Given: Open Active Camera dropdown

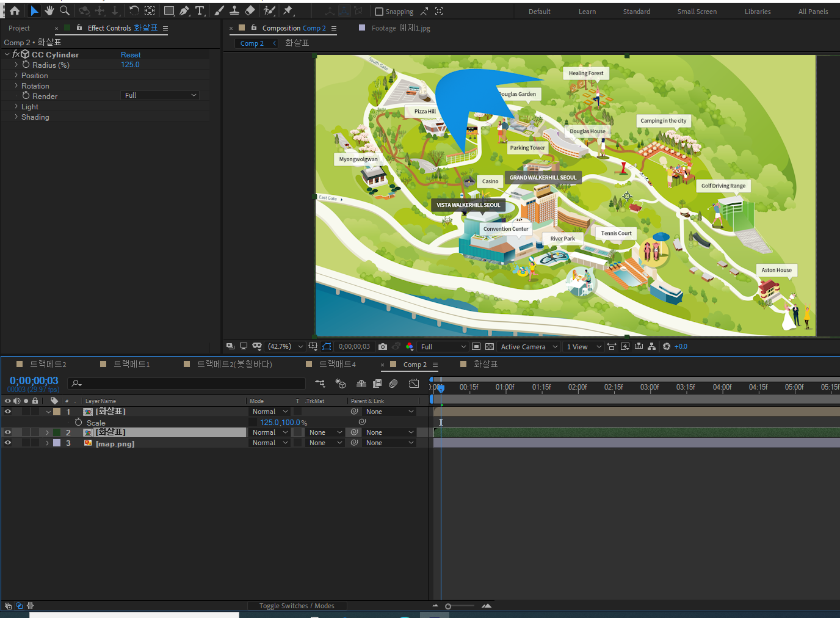Looking at the screenshot, I should pyautogui.click(x=529, y=346).
